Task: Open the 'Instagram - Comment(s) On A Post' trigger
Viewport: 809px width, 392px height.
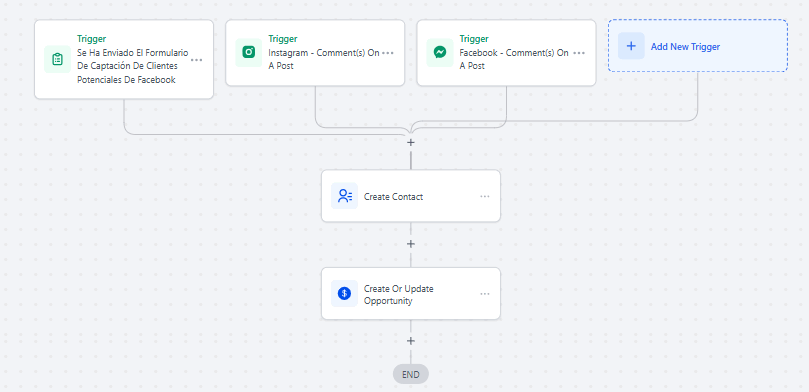Action: tap(315, 53)
